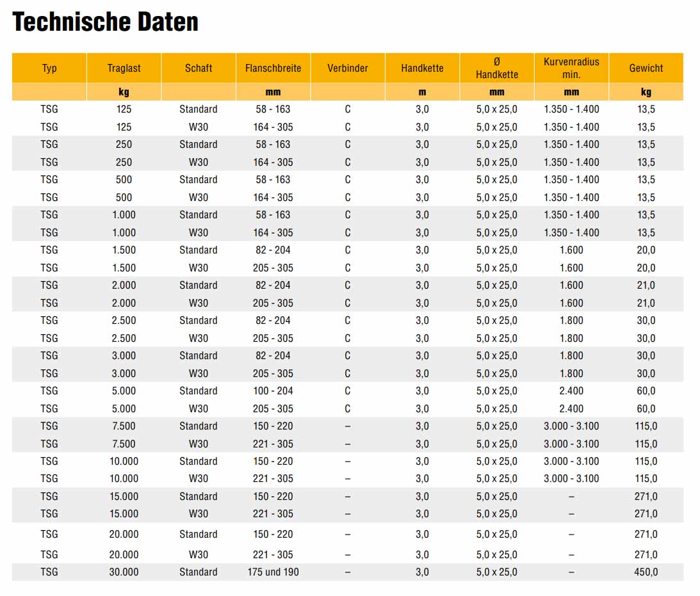The width and height of the screenshot is (700, 596).
Task: Click the 'Technische Daten' heading
Action: 106,22
